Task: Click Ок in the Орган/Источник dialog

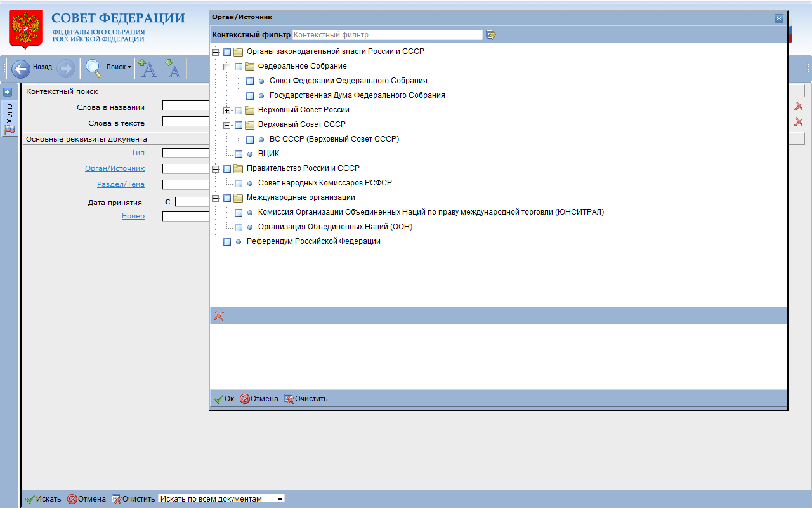Action: pyautogui.click(x=224, y=399)
